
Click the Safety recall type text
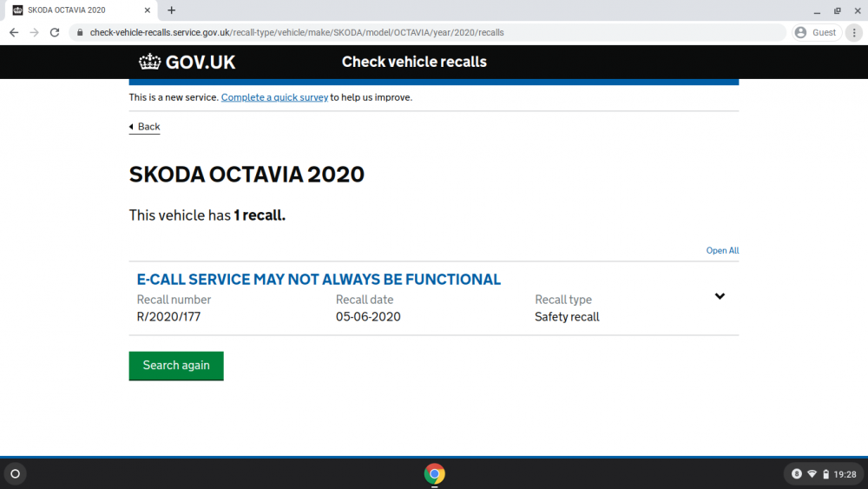click(x=567, y=317)
